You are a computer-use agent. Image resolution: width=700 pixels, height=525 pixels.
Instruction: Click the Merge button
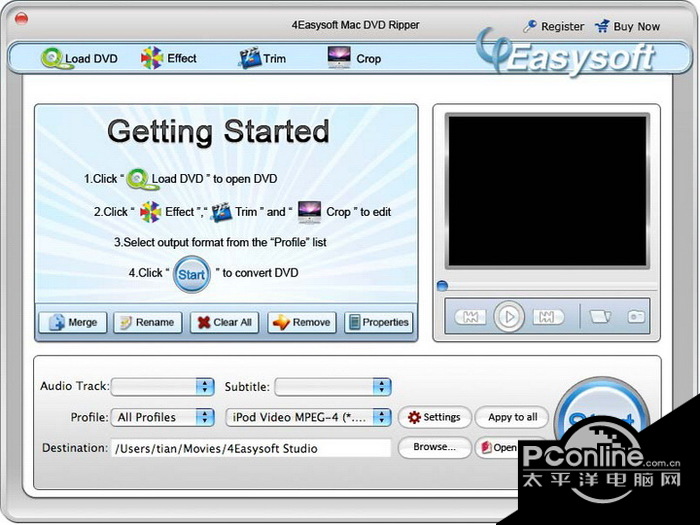tap(73, 322)
